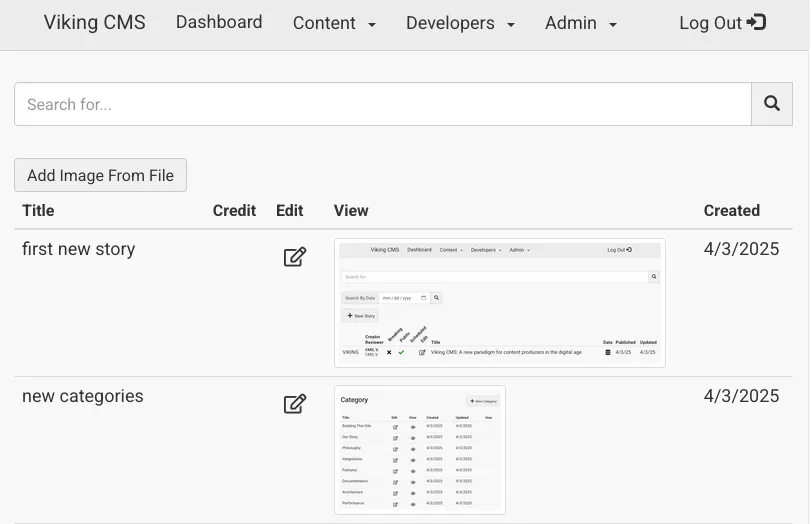This screenshot has width=811, height=524.
Task: Click the 'first new story' title text
Action: (78, 249)
